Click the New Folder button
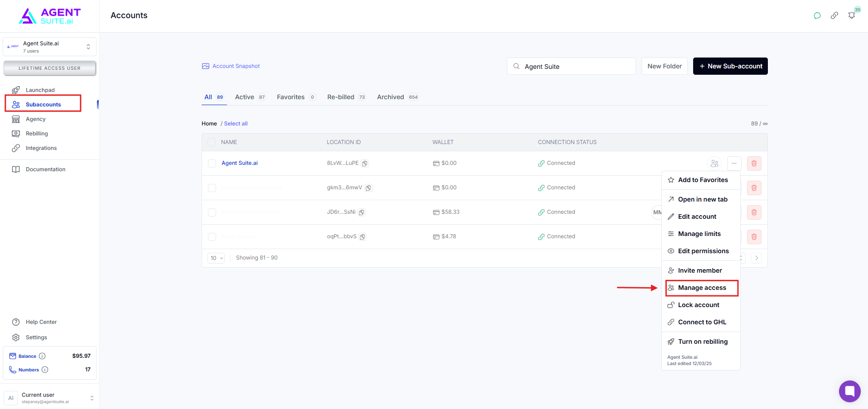 (x=665, y=66)
